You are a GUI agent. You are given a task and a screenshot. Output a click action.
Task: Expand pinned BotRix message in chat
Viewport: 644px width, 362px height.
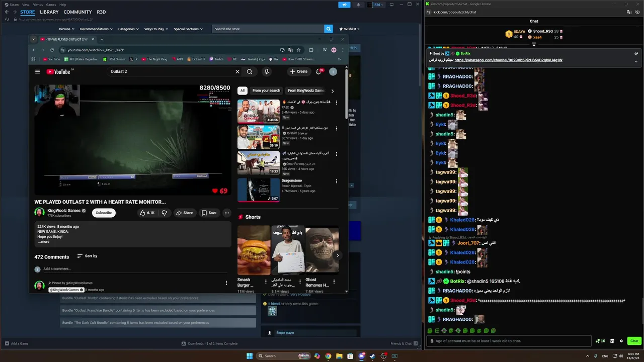tap(636, 61)
